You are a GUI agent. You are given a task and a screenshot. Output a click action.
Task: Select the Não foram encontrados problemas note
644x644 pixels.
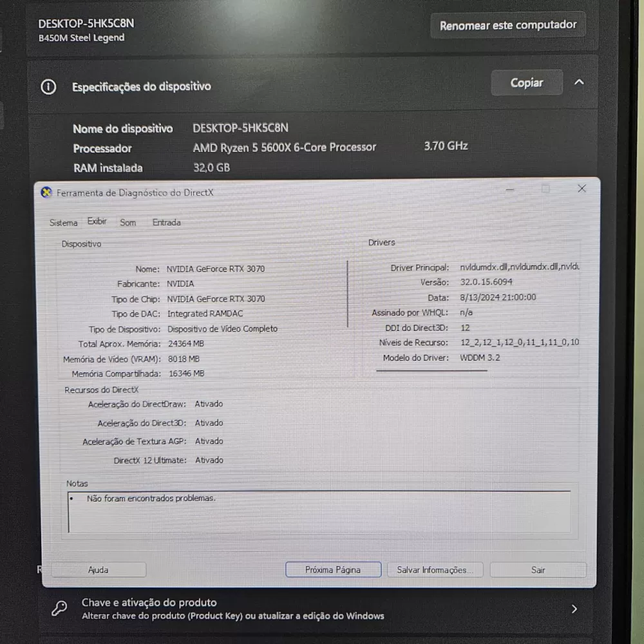tap(151, 498)
